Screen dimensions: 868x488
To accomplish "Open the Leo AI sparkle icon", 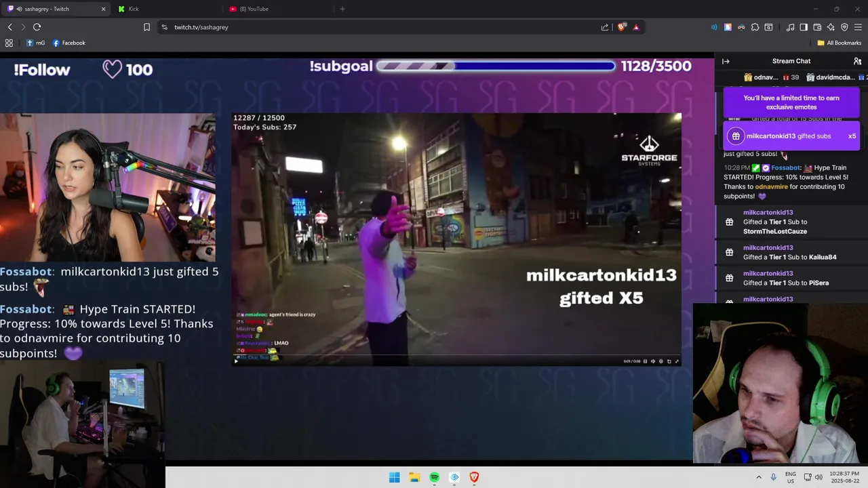I will click(x=831, y=27).
